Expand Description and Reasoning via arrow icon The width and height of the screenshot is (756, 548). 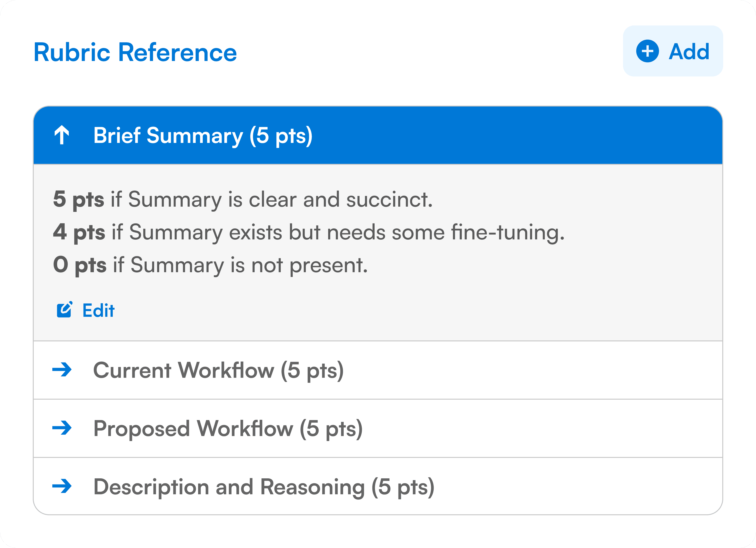[62, 486]
